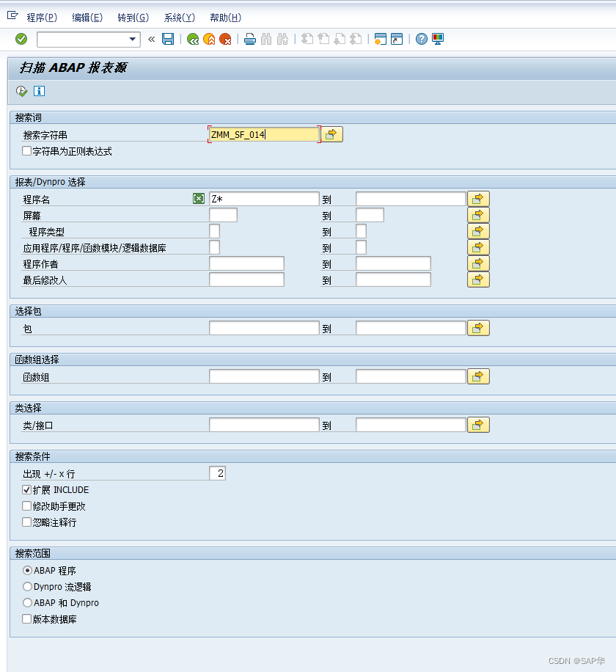616x672 pixels.
Task: Select the Dynpro 流逻辑 radio button
Action: coord(27,586)
